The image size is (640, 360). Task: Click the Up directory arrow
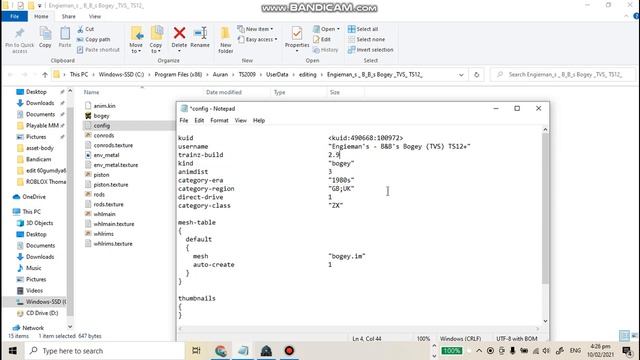point(45,75)
